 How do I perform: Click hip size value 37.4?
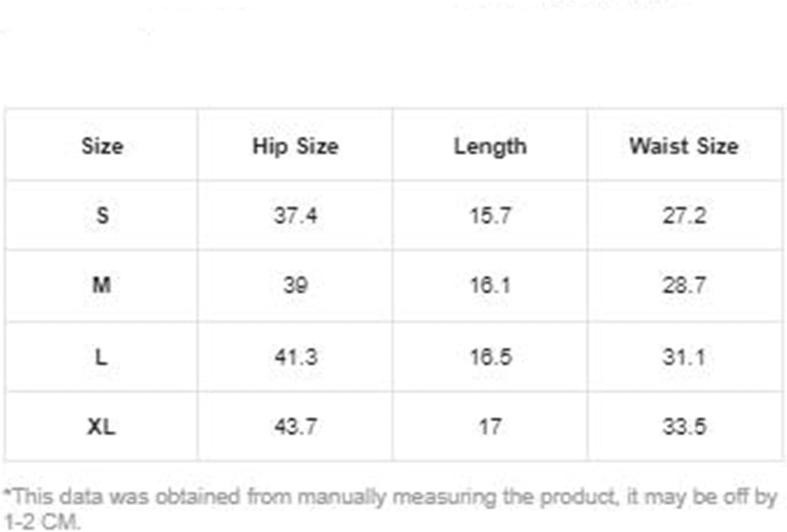[295, 215]
